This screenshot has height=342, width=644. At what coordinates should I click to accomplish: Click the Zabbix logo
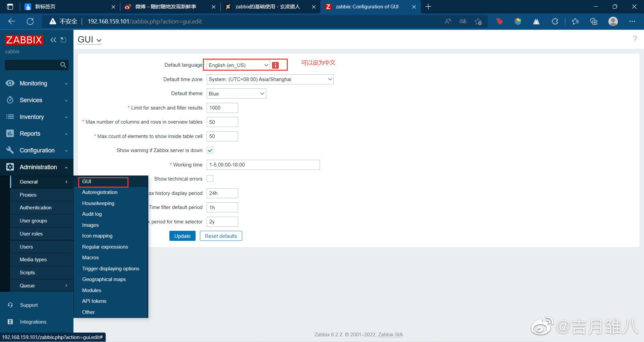24,40
